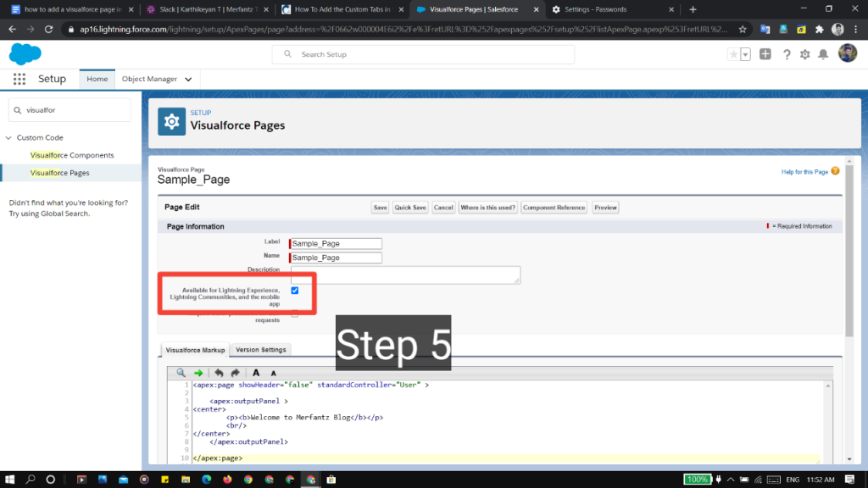The height and width of the screenshot is (488, 868).
Task: Click the undo arrow in markup editor toolbar
Action: [x=219, y=373]
